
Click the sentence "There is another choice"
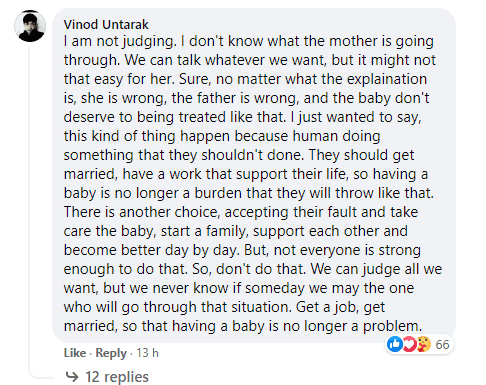click(x=141, y=212)
